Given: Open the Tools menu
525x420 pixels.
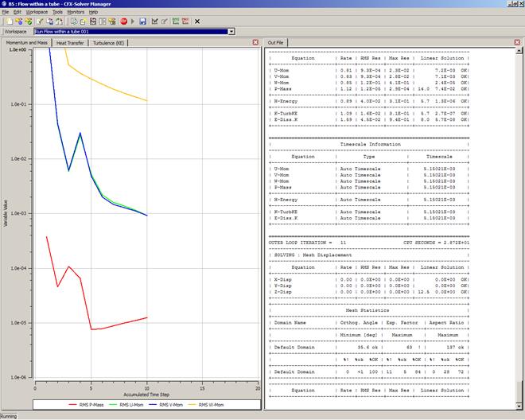Looking at the screenshot, I should pos(57,13).
